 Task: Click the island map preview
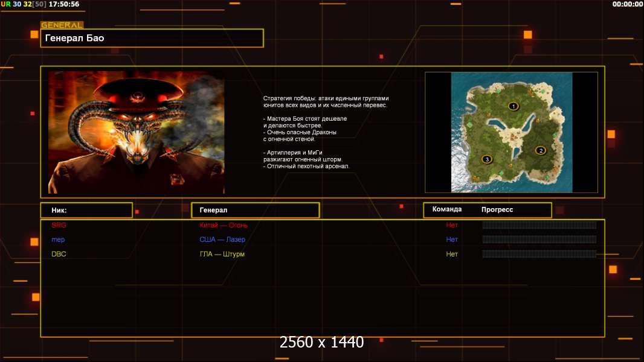[511, 132]
